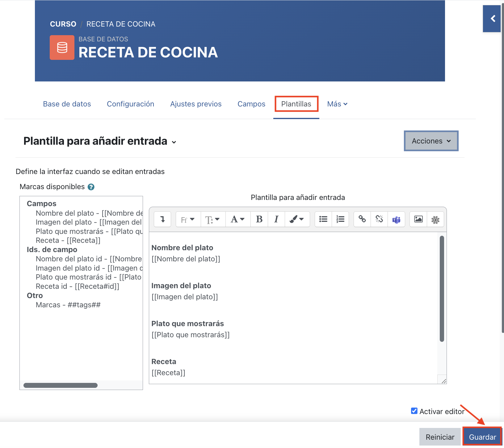Open the paragraph style A dropdown

pyautogui.click(x=238, y=219)
